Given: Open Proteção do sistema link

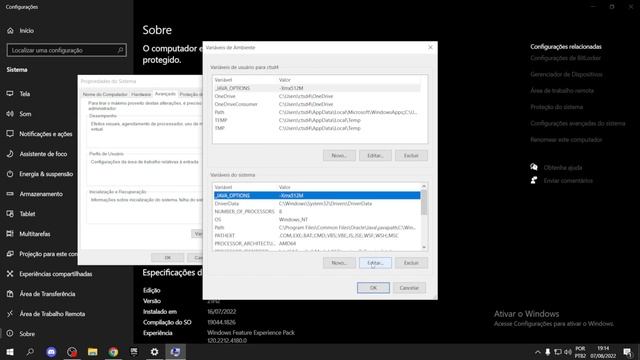Looking at the screenshot, I should coord(557,107).
